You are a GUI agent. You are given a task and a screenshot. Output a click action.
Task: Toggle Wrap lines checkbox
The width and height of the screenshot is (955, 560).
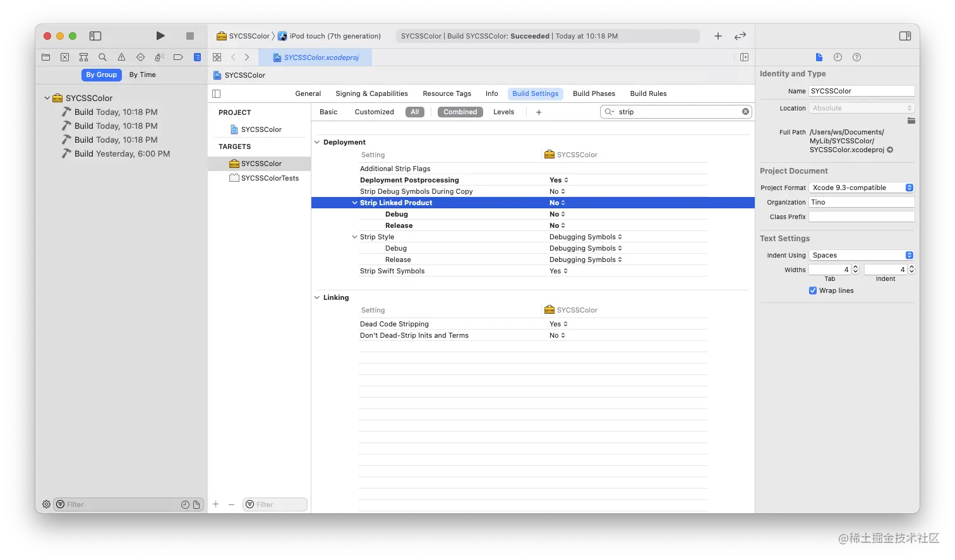(813, 290)
